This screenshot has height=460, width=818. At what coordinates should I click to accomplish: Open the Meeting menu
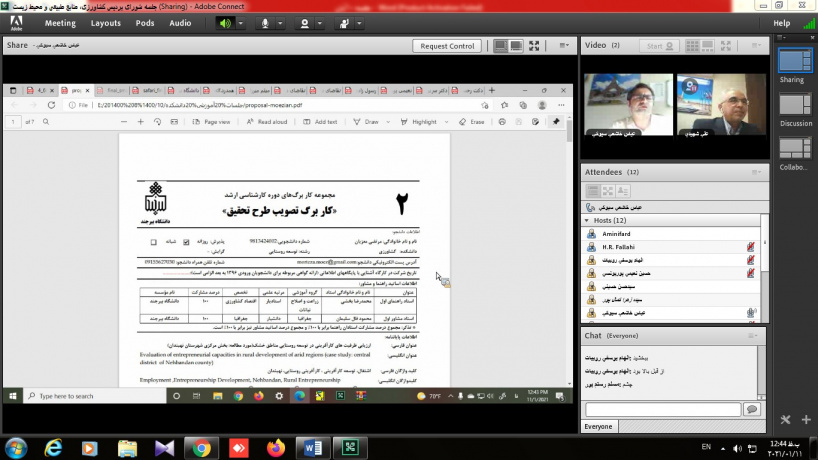coord(60,23)
